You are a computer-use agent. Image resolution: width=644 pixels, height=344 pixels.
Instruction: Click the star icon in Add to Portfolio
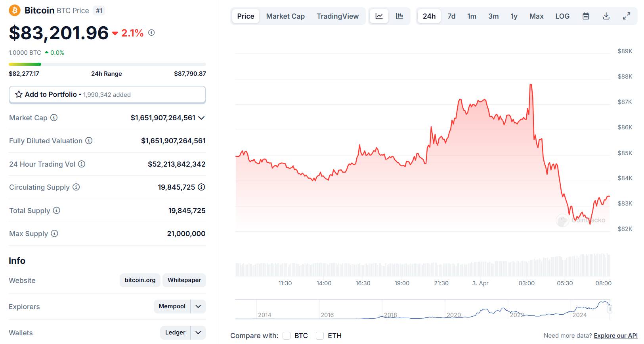[x=19, y=94]
